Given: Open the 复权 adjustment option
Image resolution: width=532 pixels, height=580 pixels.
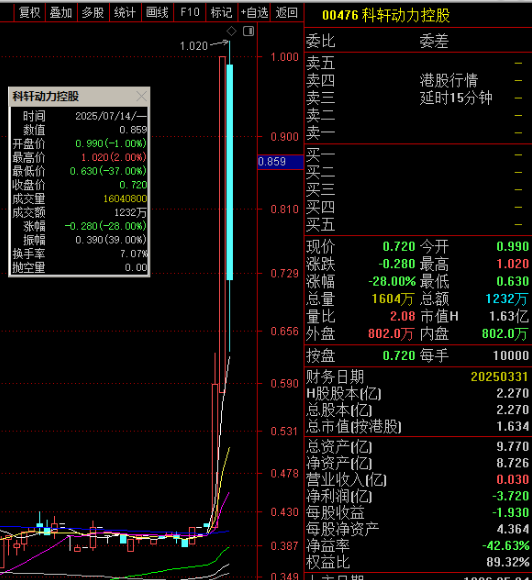Looking at the screenshot, I should point(30,13).
